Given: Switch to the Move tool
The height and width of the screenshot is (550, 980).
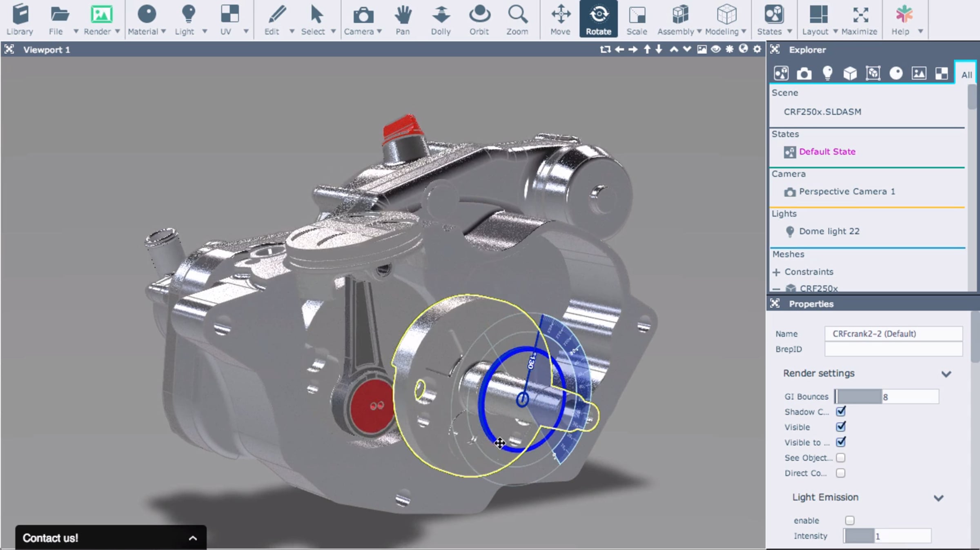Looking at the screenshot, I should pos(560,19).
